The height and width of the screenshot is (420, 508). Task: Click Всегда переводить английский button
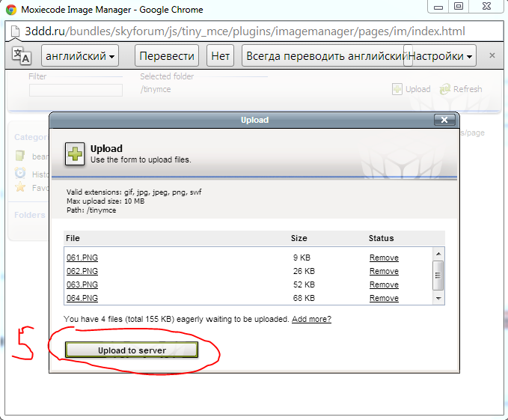pyautogui.click(x=325, y=55)
